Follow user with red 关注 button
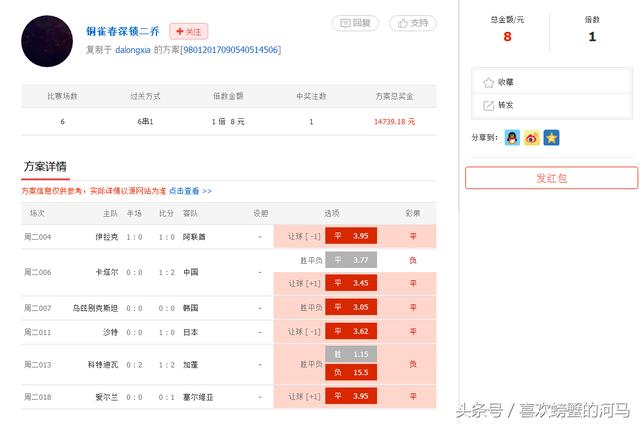The height and width of the screenshot is (424, 640). point(188,32)
